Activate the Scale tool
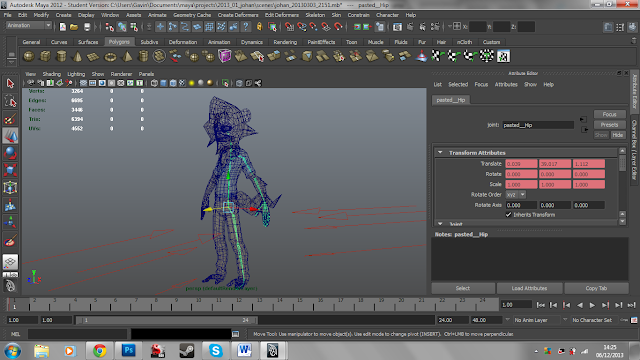The width and height of the screenshot is (640, 360). point(10,171)
